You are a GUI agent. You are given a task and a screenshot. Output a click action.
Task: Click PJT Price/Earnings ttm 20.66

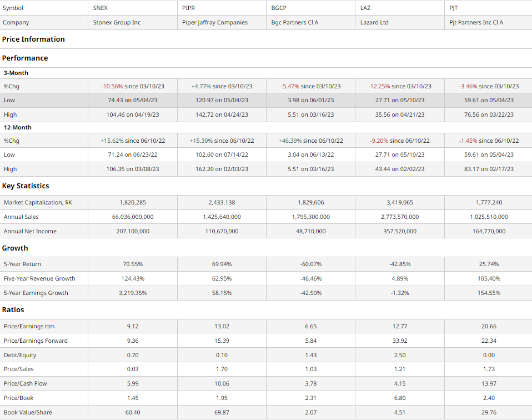pos(489,326)
